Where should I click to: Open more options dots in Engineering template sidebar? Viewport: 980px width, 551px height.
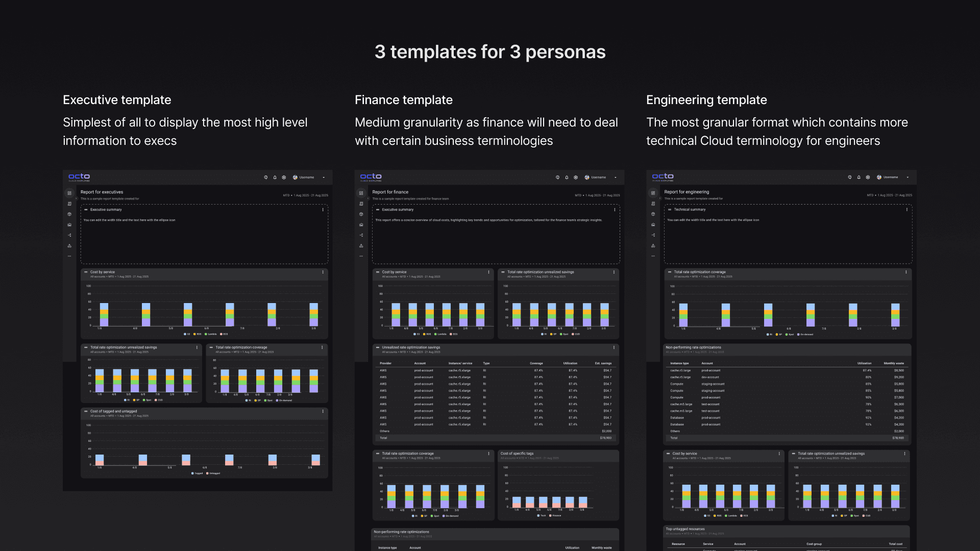pyautogui.click(x=653, y=256)
